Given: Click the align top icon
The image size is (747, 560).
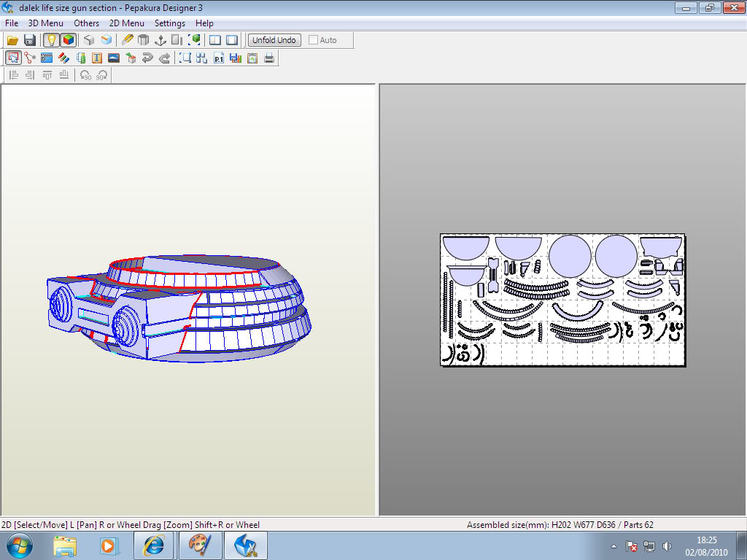Looking at the screenshot, I should click(x=47, y=75).
